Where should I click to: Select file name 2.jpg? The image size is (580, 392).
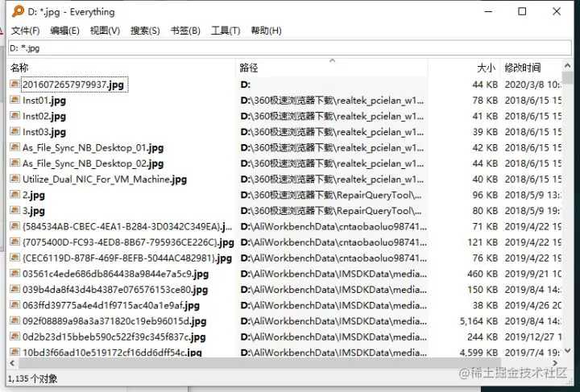point(34,195)
